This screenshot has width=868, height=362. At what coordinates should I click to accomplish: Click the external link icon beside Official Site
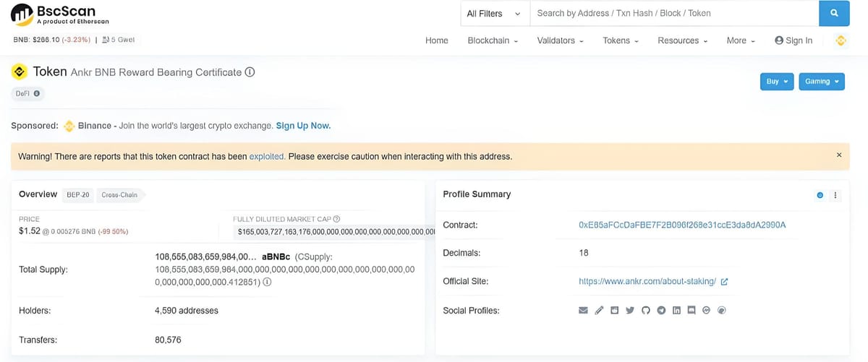(724, 282)
